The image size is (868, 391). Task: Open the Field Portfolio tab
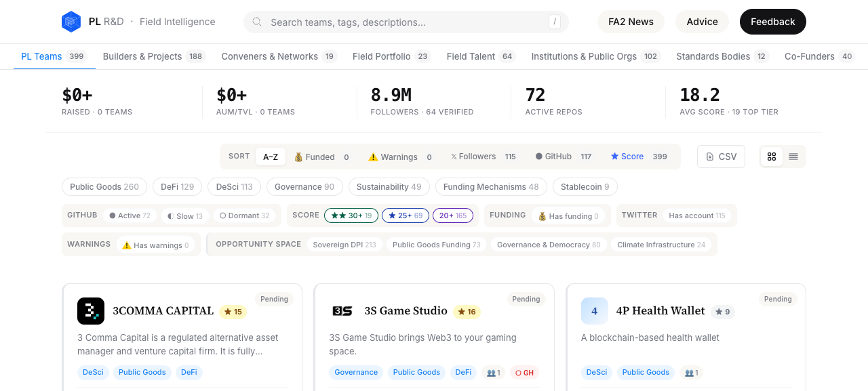pyautogui.click(x=391, y=56)
